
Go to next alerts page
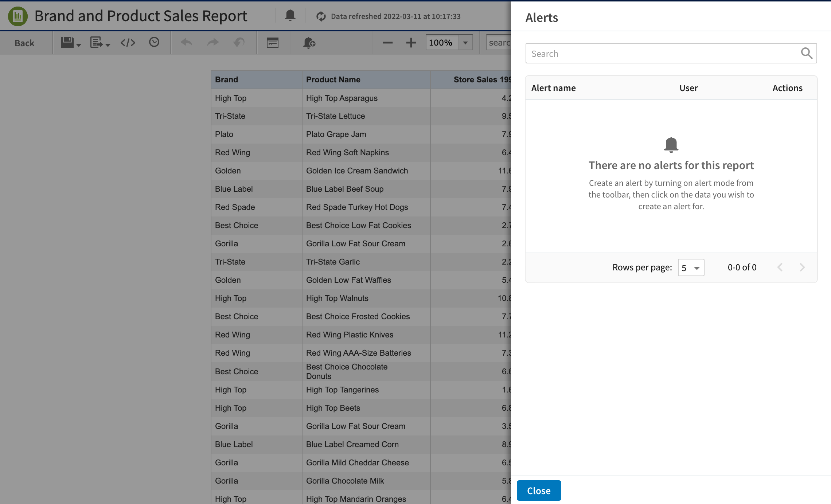pos(802,267)
